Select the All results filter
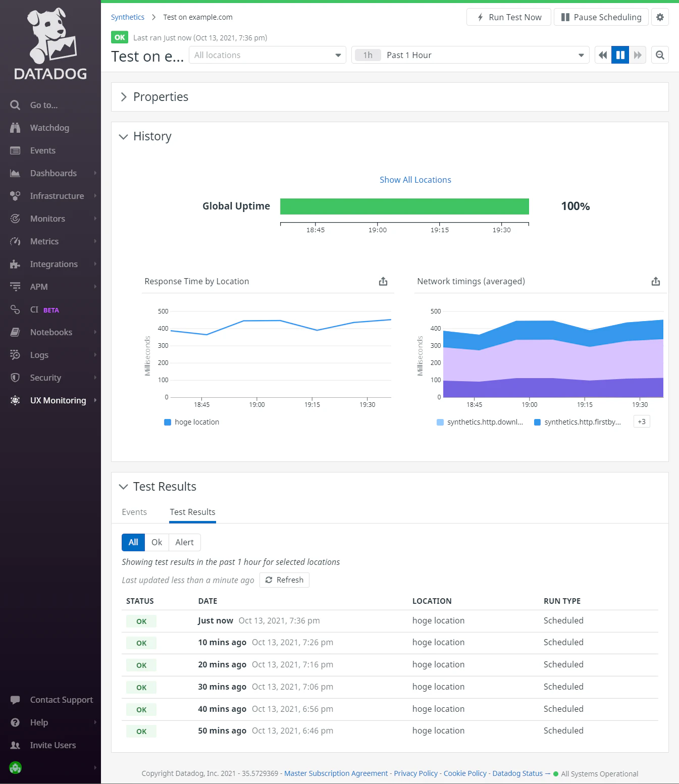This screenshot has width=679, height=784. click(x=133, y=542)
